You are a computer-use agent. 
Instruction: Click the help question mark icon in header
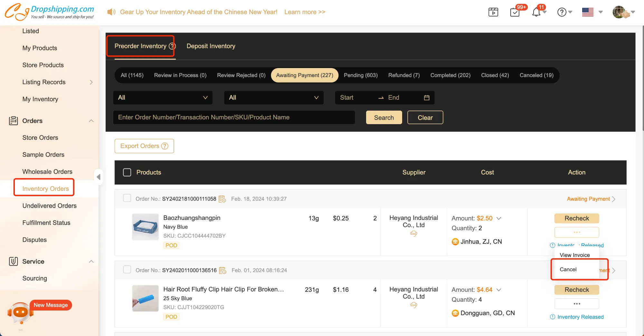click(562, 12)
